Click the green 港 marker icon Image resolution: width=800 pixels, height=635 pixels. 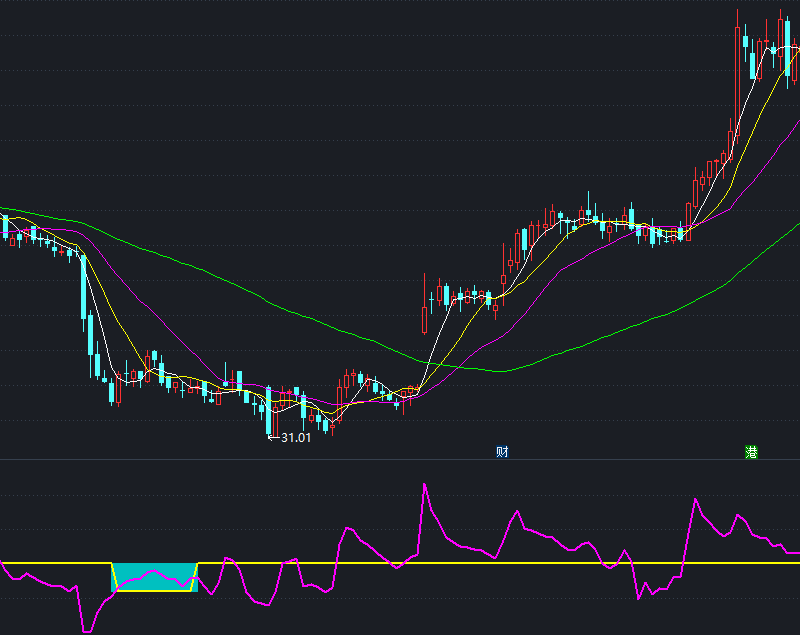(751, 452)
